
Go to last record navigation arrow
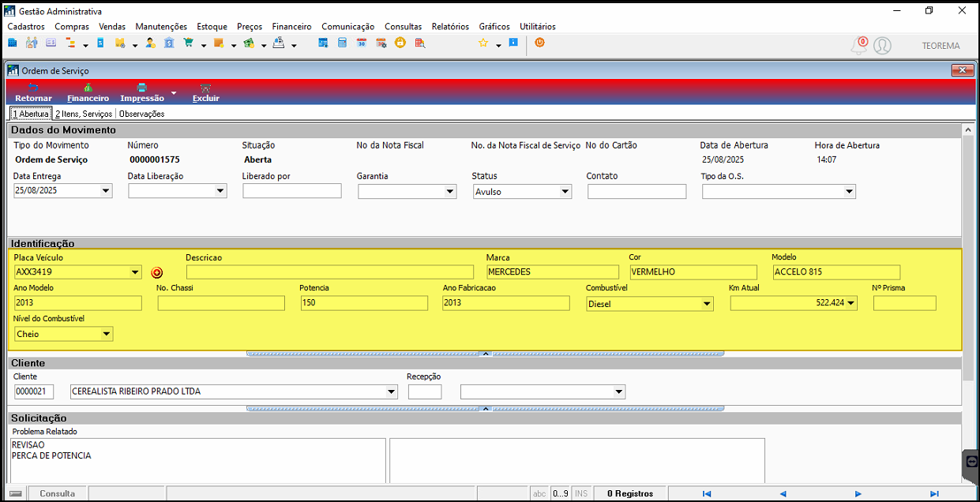tap(934, 493)
